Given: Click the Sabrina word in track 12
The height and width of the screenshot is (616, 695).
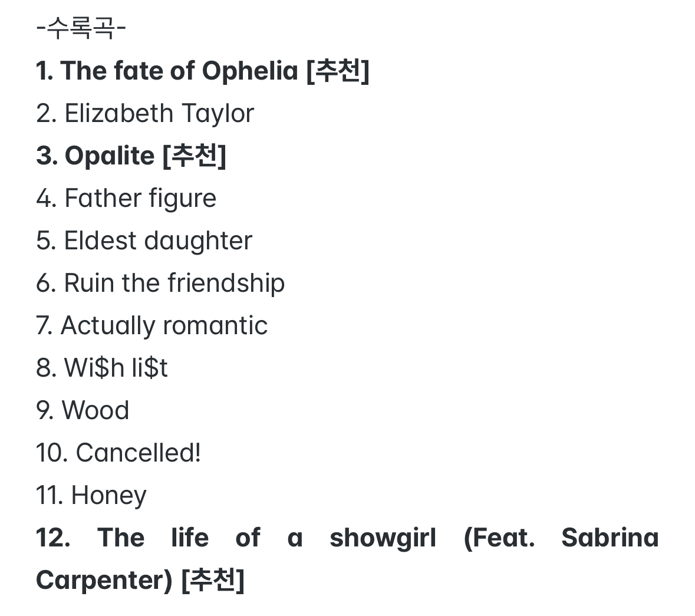Looking at the screenshot, I should pyautogui.click(x=610, y=538).
